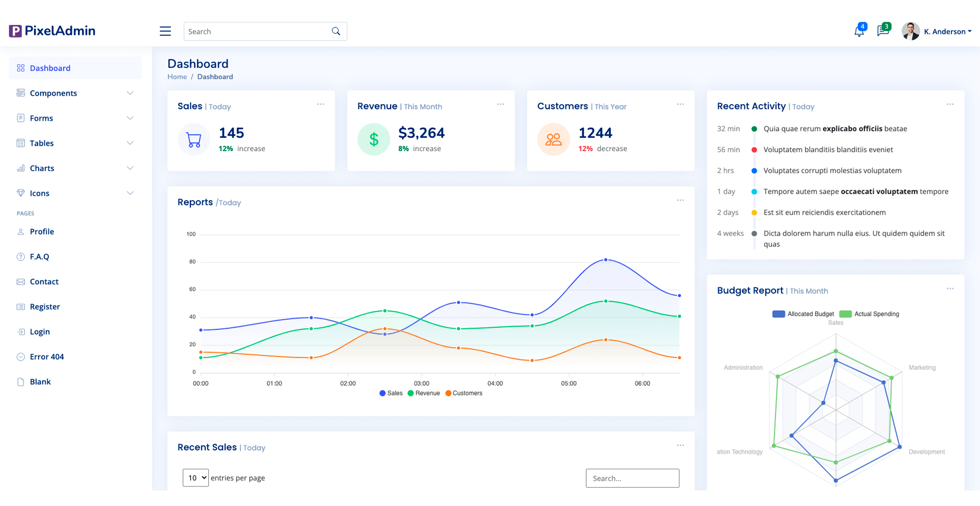The image size is (980, 506).
Task: Click the Revenue dollar sign icon
Action: (374, 139)
